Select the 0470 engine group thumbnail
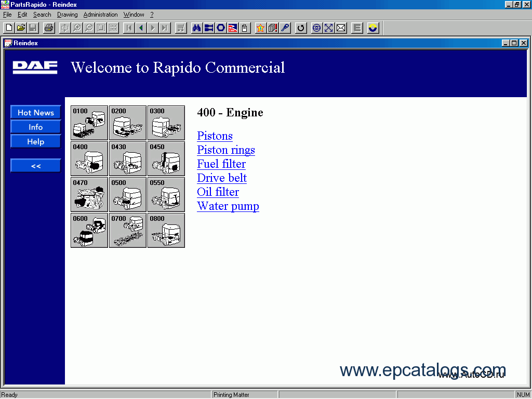 89,194
